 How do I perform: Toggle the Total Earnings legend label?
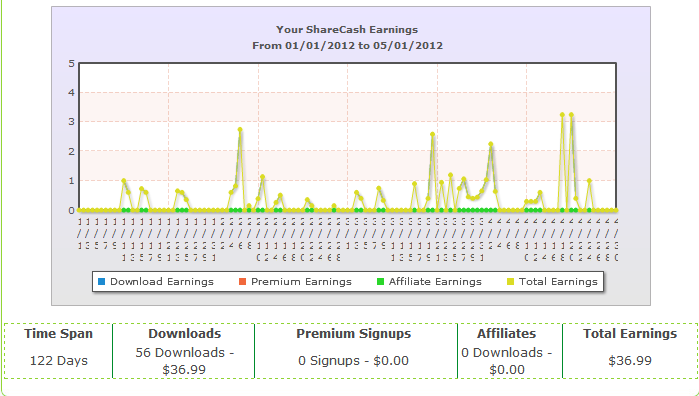[558, 282]
